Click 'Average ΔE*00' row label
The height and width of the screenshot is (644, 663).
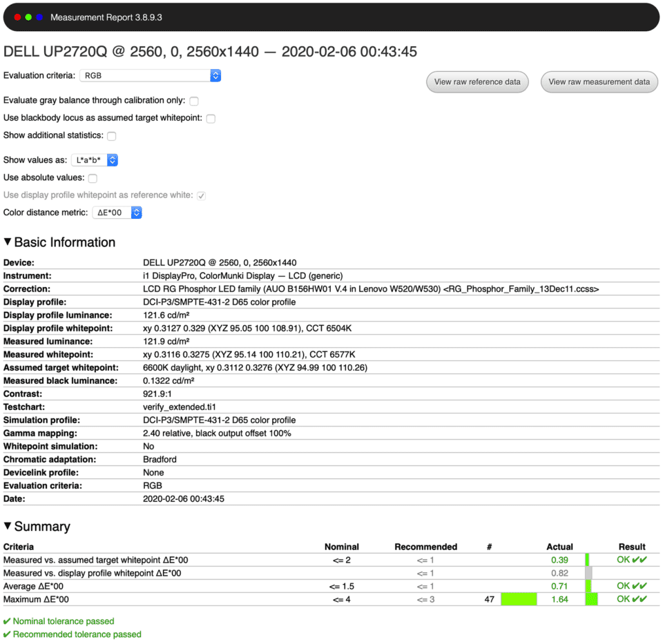(33, 586)
